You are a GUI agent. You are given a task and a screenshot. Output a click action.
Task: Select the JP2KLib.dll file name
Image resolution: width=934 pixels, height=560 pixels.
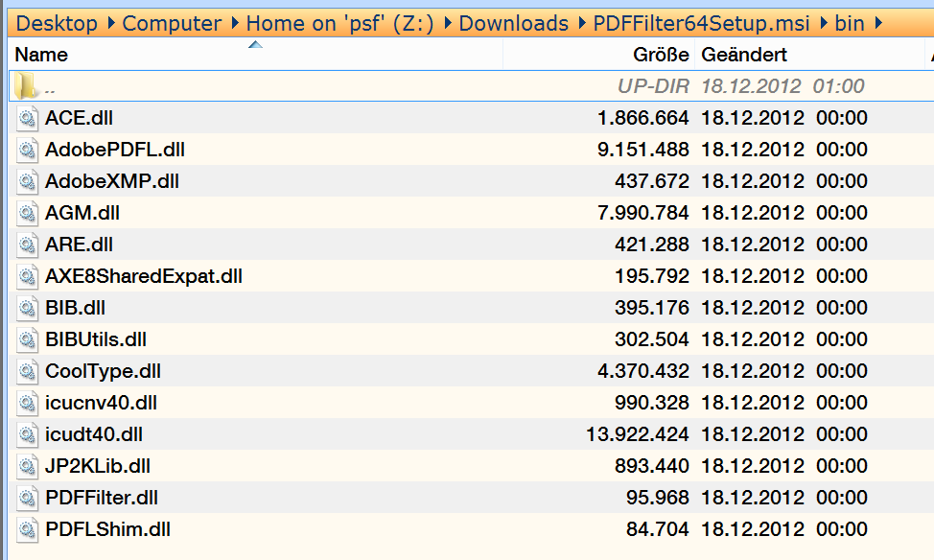pyautogui.click(x=98, y=466)
